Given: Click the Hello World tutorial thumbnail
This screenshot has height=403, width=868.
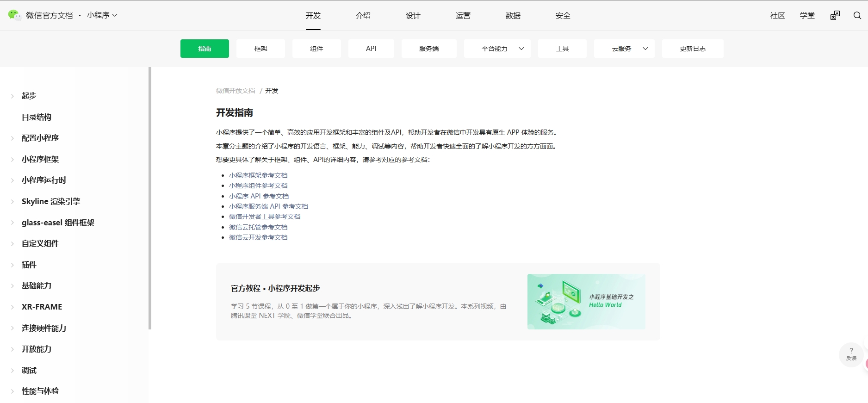Looking at the screenshot, I should [586, 302].
